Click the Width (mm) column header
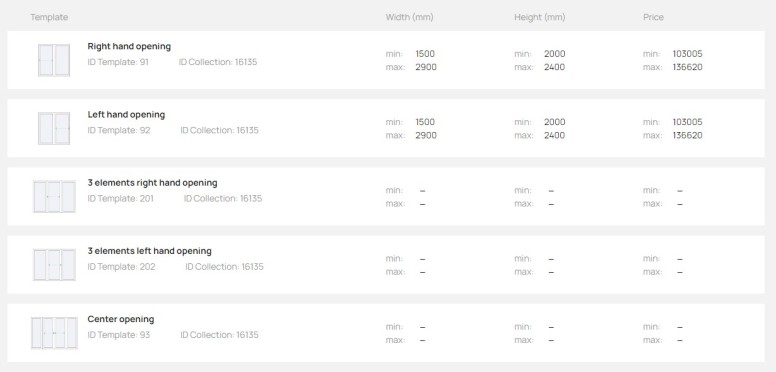776x372 pixels. (409, 17)
